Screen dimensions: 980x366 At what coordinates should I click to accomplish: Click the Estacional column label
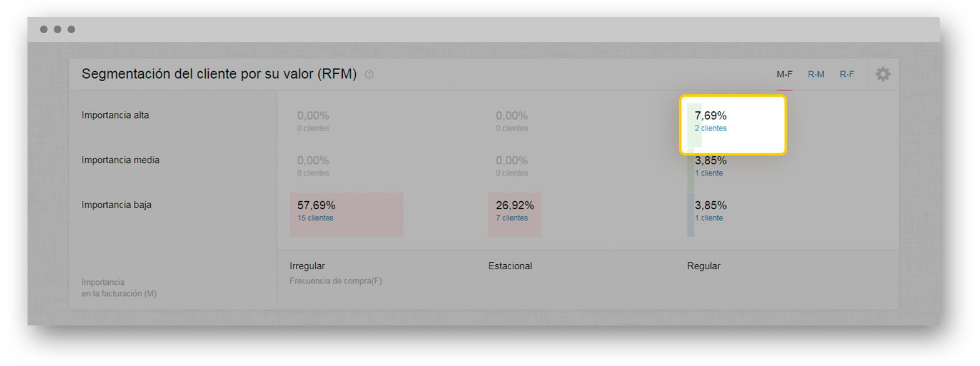510,266
